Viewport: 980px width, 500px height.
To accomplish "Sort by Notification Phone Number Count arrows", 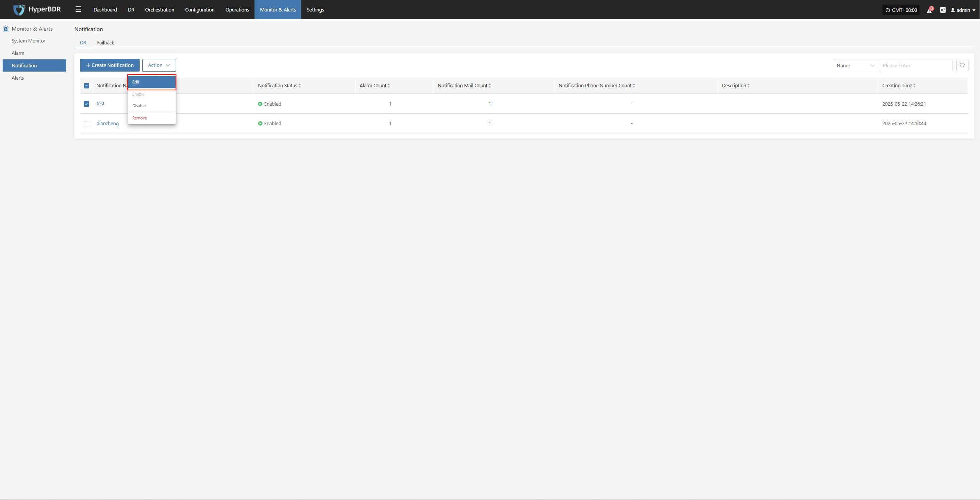I will 634,86.
